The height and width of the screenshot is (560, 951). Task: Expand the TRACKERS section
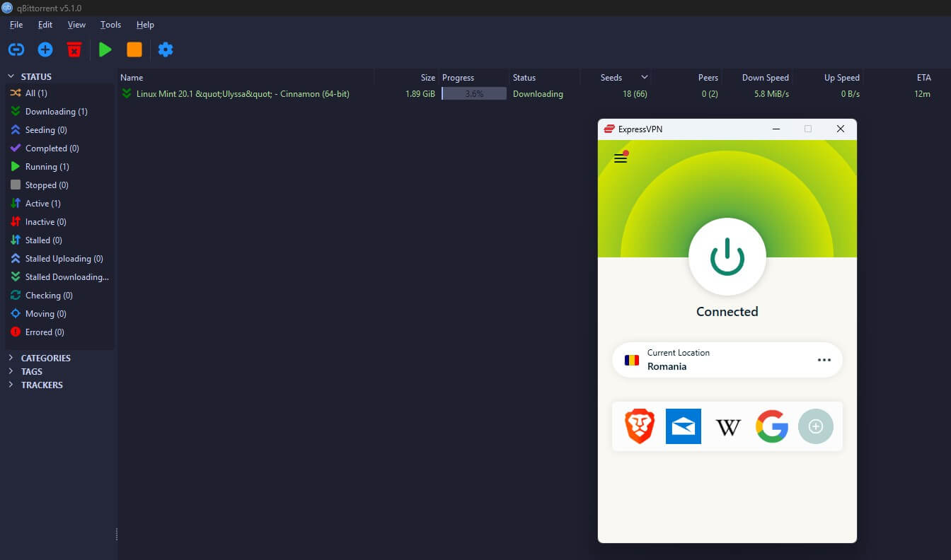pyautogui.click(x=11, y=385)
